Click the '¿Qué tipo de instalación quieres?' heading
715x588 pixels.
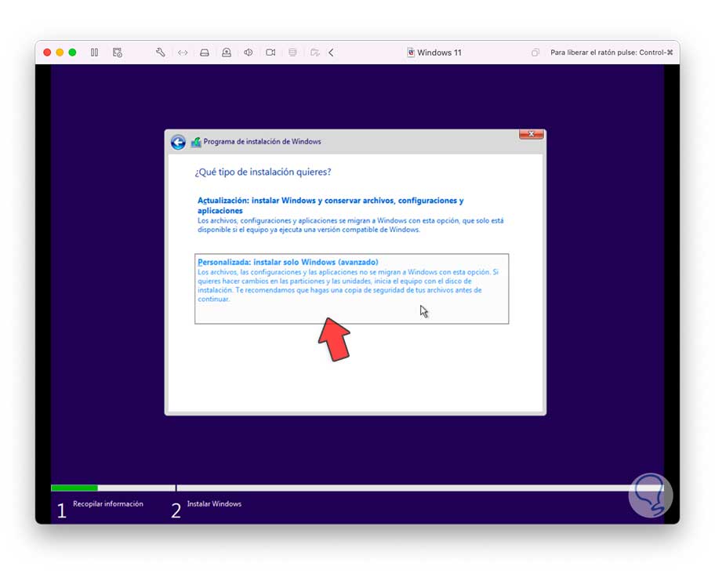[x=263, y=172]
